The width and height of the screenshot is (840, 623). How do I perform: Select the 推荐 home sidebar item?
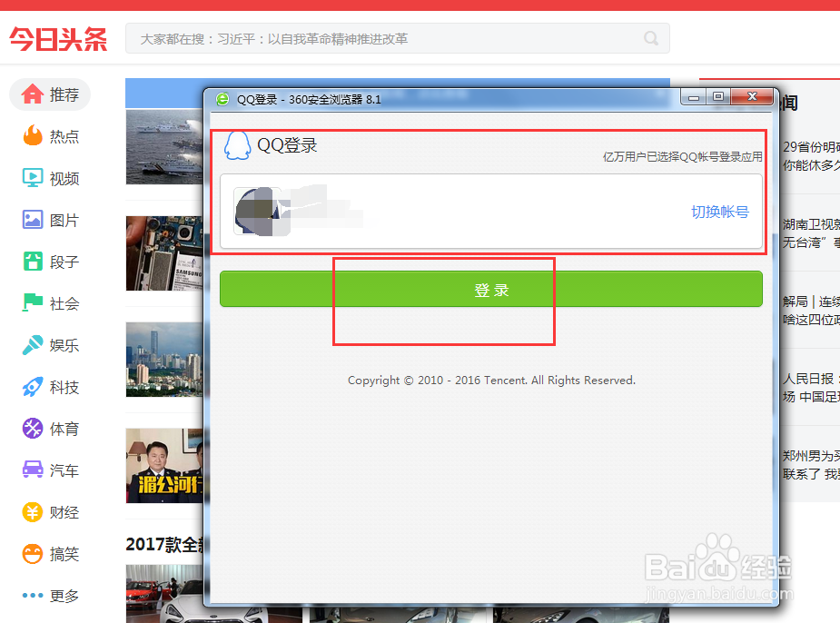pos(50,94)
